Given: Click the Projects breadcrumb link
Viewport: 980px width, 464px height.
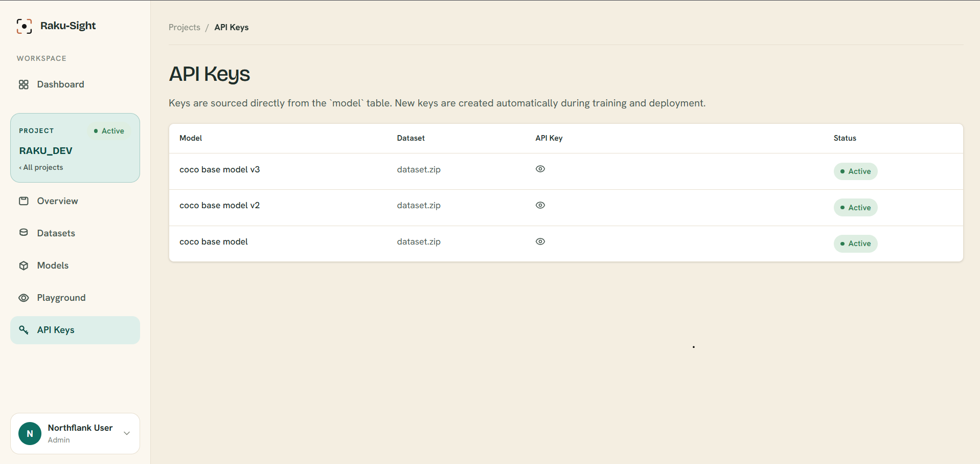Looking at the screenshot, I should pyautogui.click(x=185, y=27).
